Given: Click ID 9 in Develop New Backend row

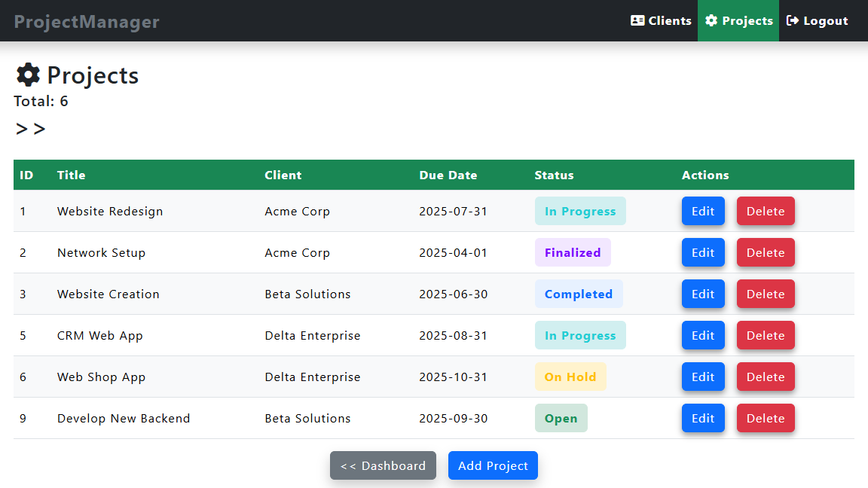Looking at the screenshot, I should pyautogui.click(x=23, y=418).
